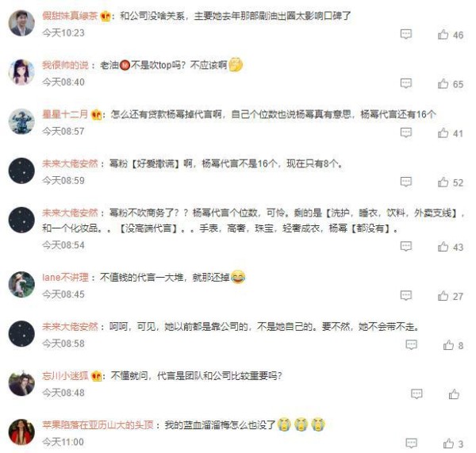This screenshot has height=453, width=476.
Task: View 忘川小迷狐's avatar image
Action: [x=21, y=382]
